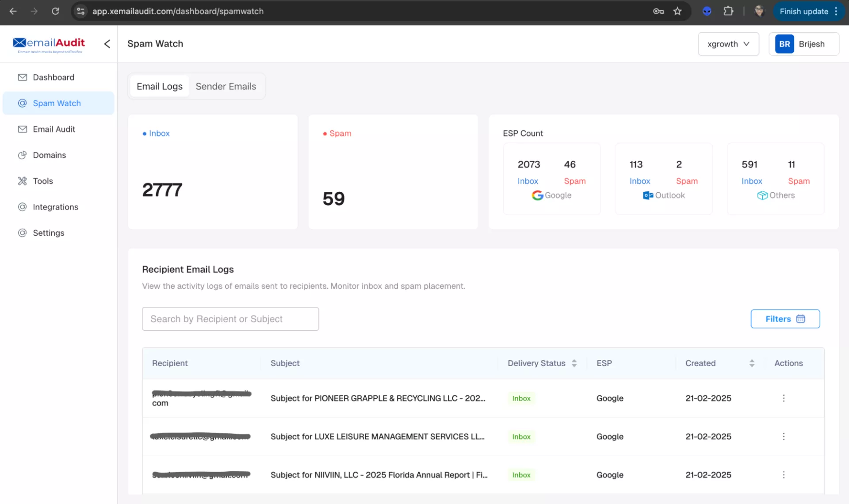Screen dimensions: 849x504
Task: Click the emailAudit logo
Action: (49, 44)
